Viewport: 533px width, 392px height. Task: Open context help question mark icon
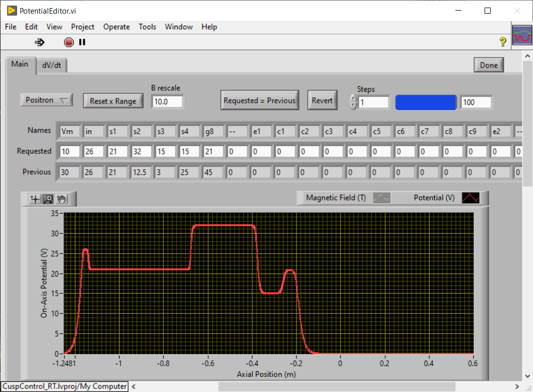pyautogui.click(x=503, y=42)
